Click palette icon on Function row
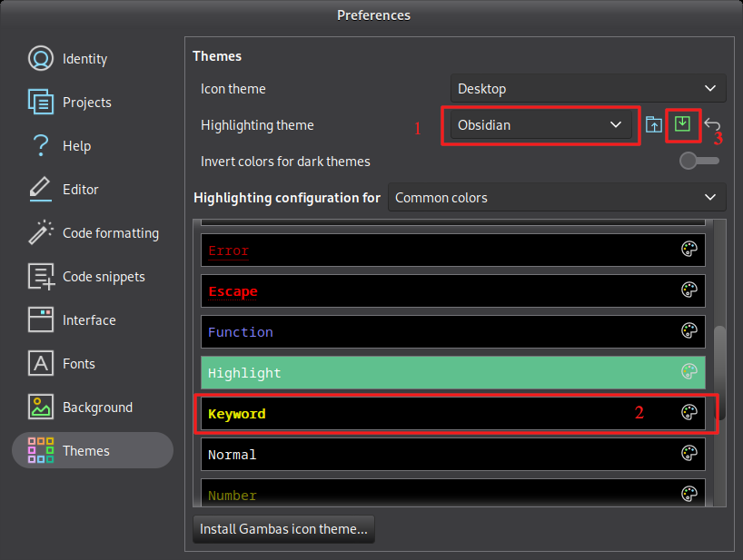This screenshot has width=743, height=560. (689, 331)
